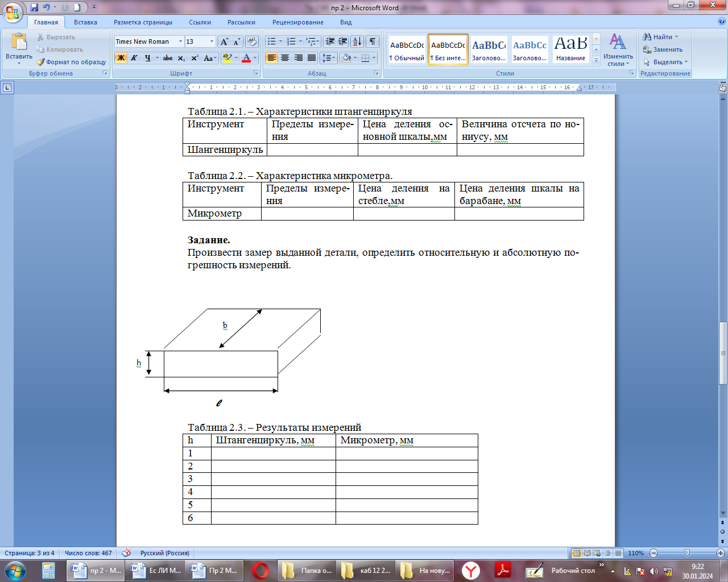Click Изменить стили button
The image size is (728, 582).
618,50
